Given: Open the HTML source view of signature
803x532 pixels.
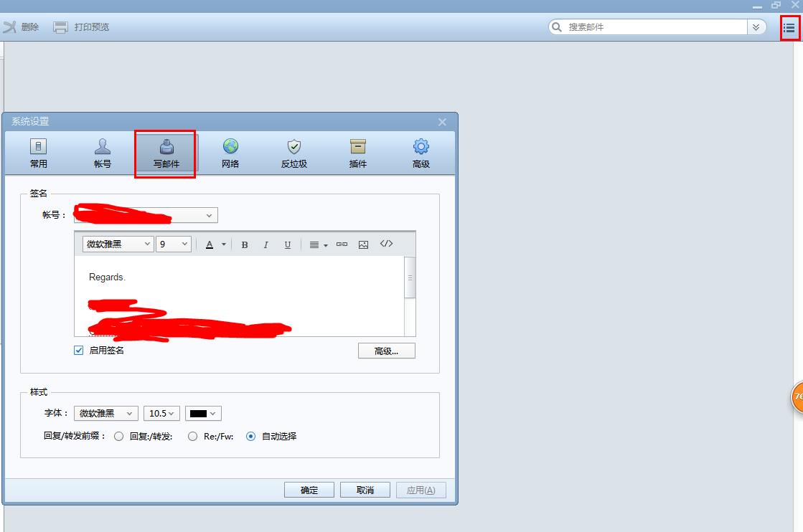Looking at the screenshot, I should (x=386, y=244).
